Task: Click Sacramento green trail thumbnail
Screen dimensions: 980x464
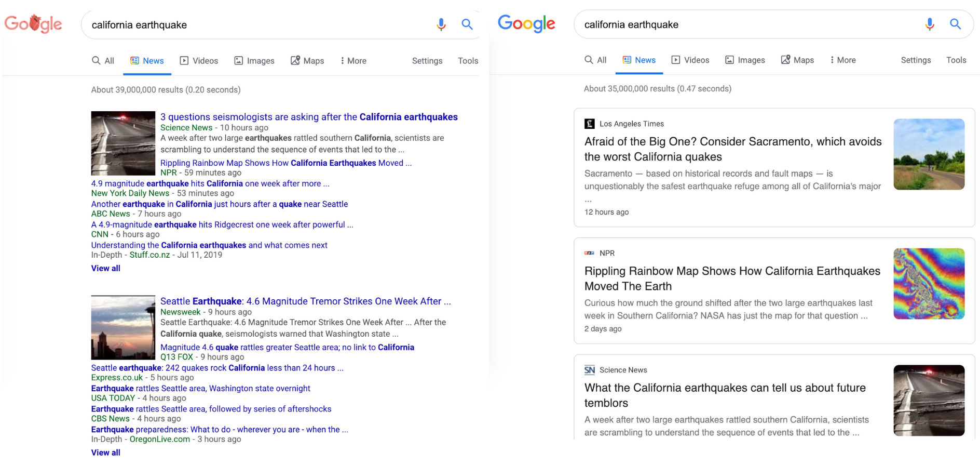Action: (929, 154)
